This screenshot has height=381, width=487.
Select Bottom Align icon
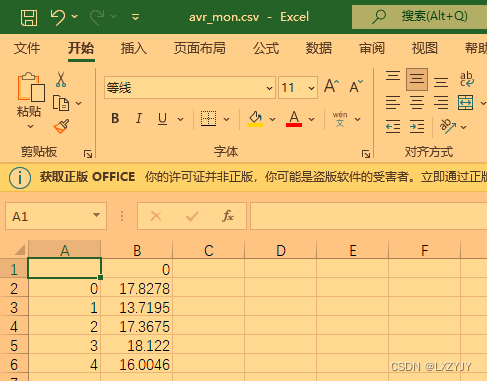point(441,82)
